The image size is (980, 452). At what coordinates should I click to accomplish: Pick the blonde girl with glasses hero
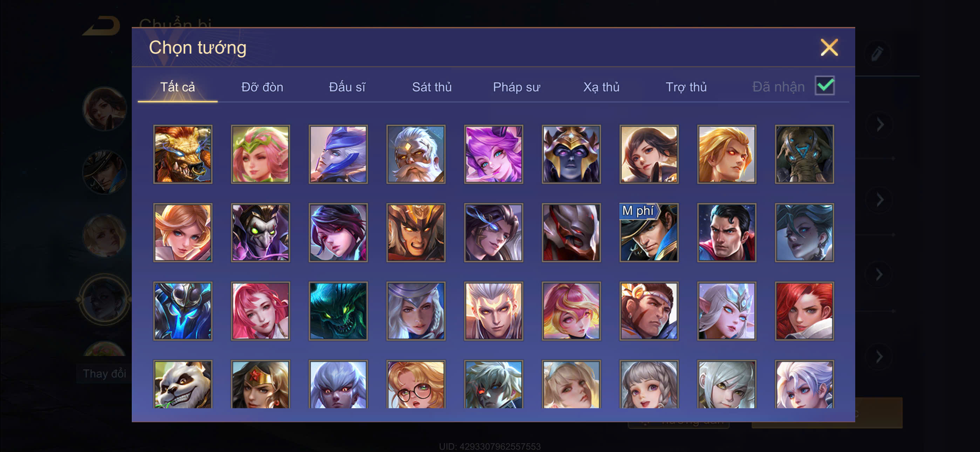click(416, 384)
